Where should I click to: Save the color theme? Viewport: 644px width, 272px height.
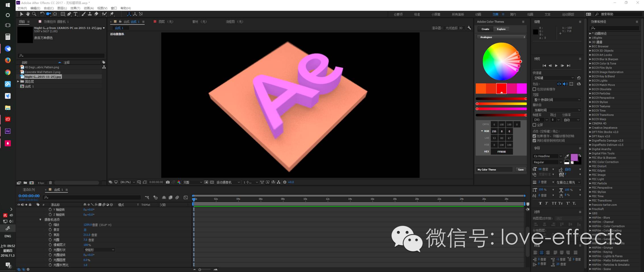point(521,170)
